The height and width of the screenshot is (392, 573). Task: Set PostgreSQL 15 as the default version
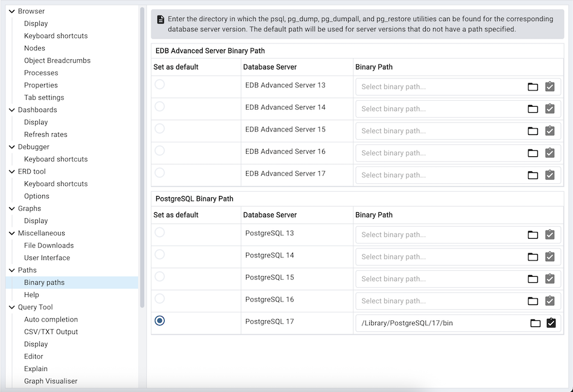(159, 276)
